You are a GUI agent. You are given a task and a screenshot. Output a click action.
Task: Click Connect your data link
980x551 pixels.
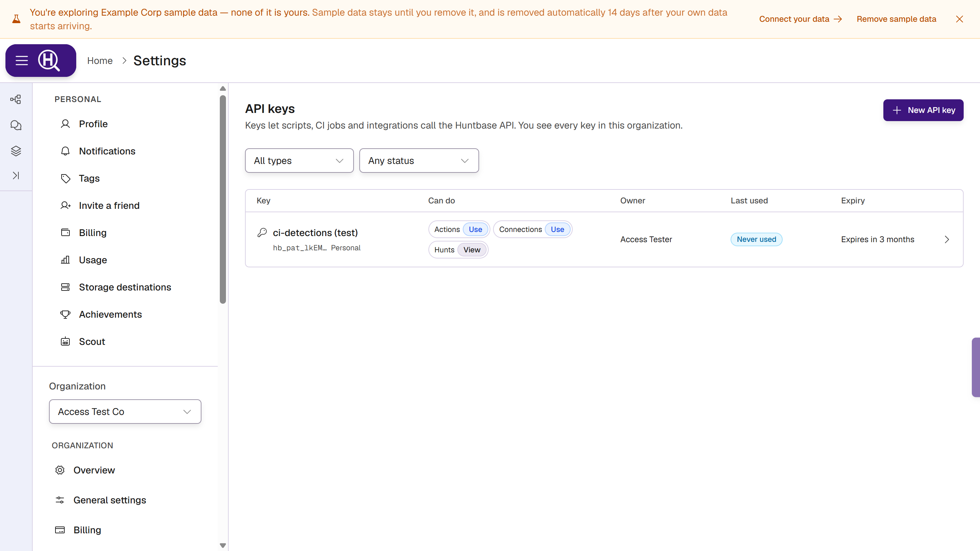800,19
